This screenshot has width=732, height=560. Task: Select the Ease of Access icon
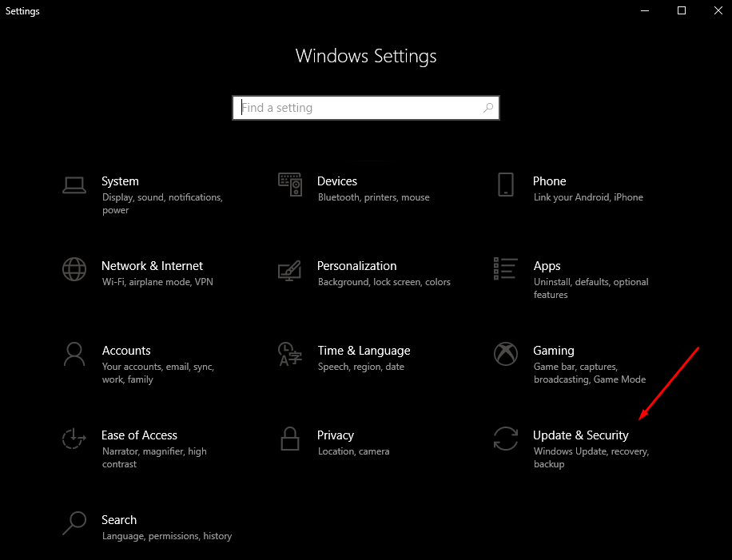(74, 439)
